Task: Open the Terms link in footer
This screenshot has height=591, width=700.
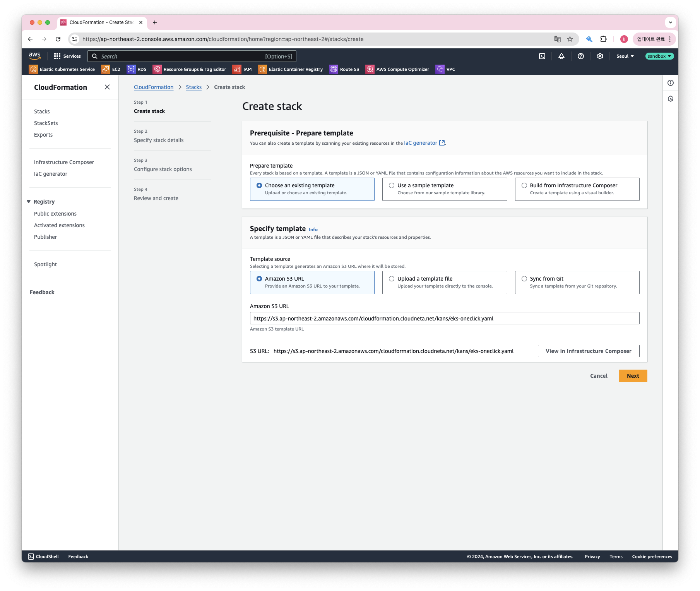Action: click(x=616, y=557)
